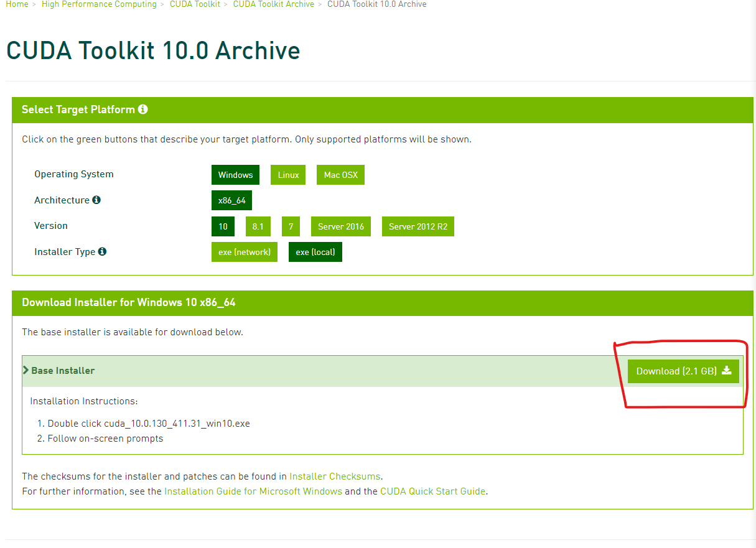Viewport: 756px width, 548px height.
Task: Open the CUDA Quick Start Guide link
Action: [x=432, y=491]
